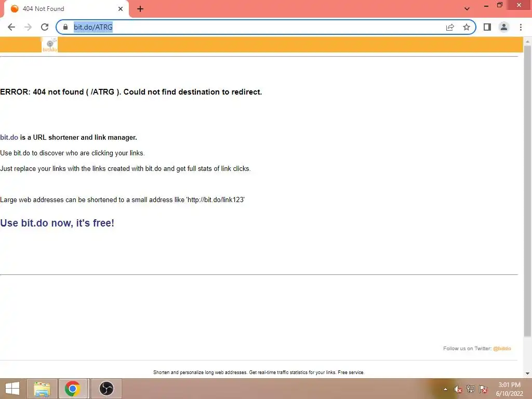Screen dimensions: 532x399
Task: Click the forward navigation arrow
Action: coord(28,27)
